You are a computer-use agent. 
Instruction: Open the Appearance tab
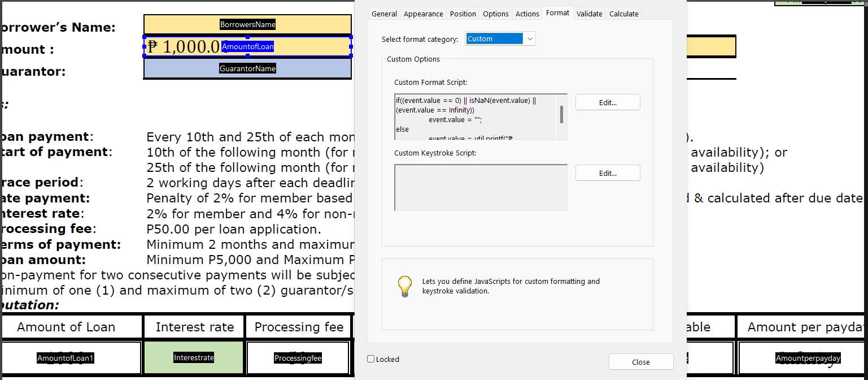click(423, 14)
